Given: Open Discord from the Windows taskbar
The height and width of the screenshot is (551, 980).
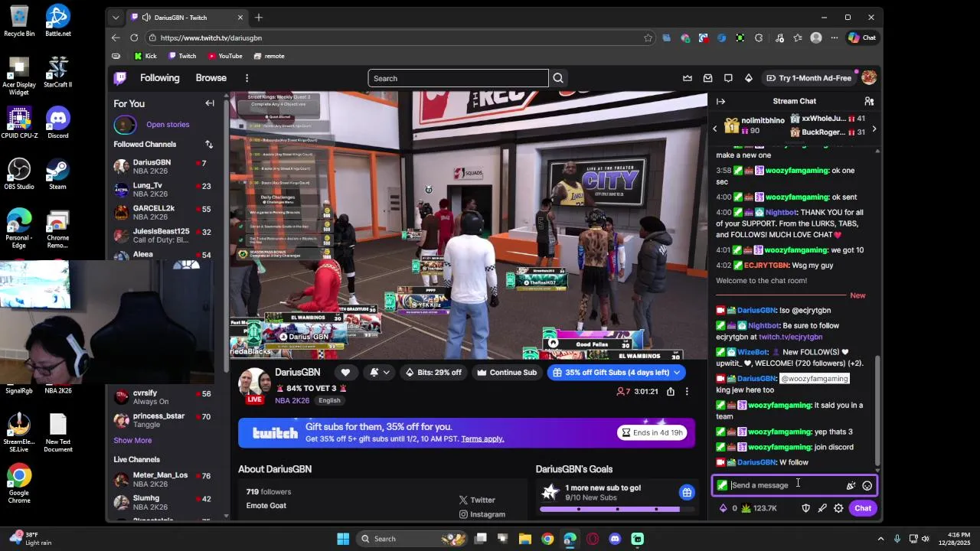Looking at the screenshot, I should [615, 539].
